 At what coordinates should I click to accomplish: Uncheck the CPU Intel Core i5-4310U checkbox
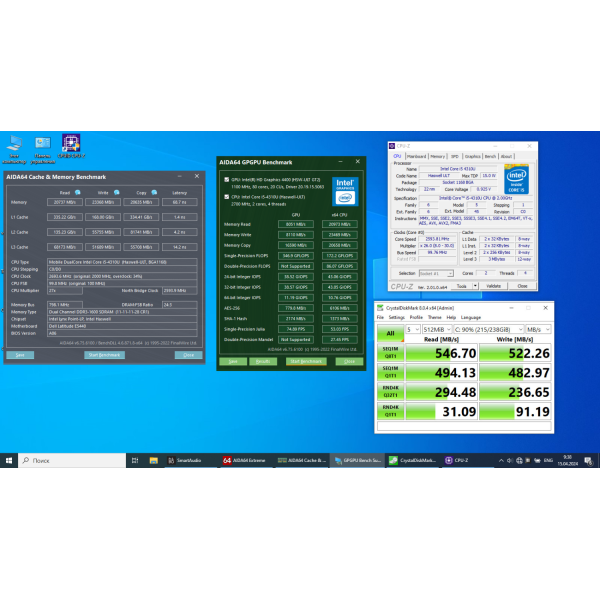point(227,197)
